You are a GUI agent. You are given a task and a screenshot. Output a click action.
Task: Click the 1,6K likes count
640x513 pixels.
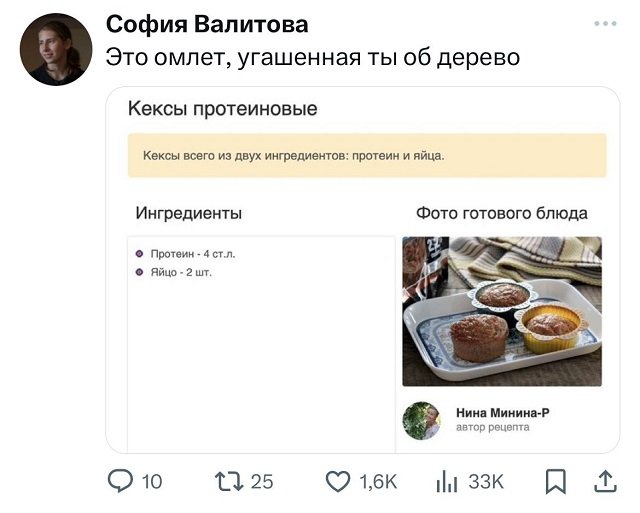coord(378,482)
